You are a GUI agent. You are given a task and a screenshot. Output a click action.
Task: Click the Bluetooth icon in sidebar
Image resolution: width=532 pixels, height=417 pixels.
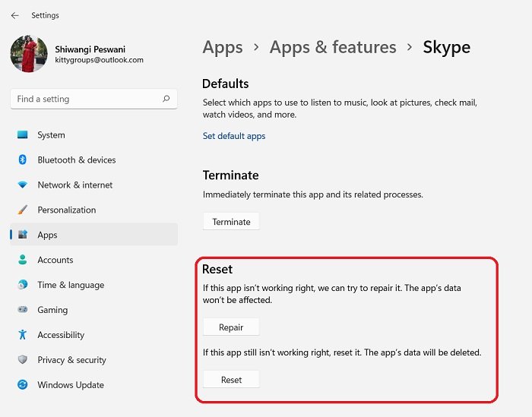(22, 160)
